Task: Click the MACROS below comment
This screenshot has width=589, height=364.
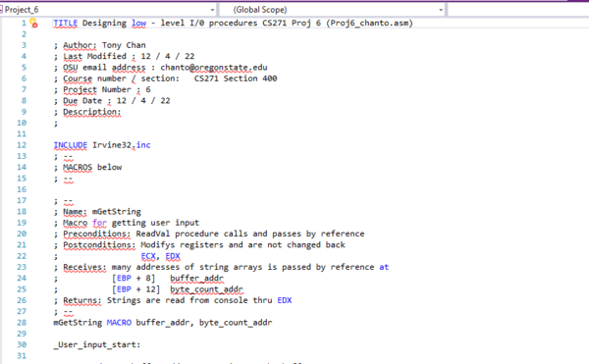Action: [x=88, y=168]
